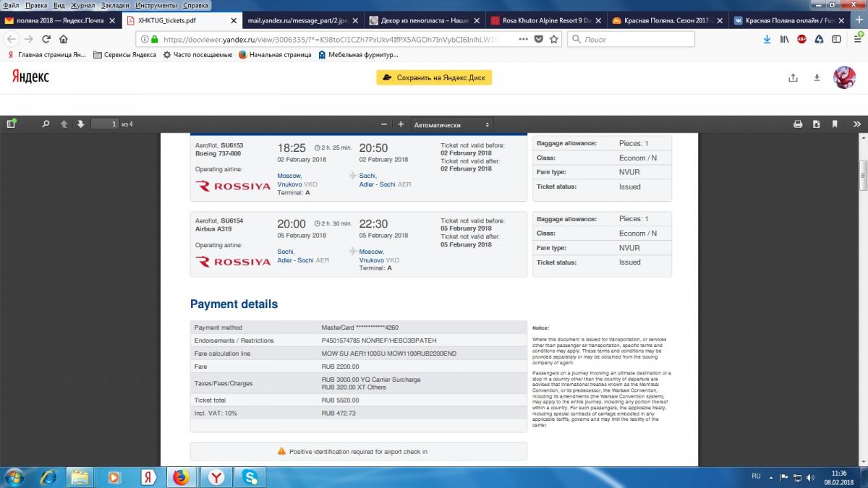The image size is (868, 488).
Task: Bookmark this page with star icon
Action: pyautogui.click(x=554, y=39)
